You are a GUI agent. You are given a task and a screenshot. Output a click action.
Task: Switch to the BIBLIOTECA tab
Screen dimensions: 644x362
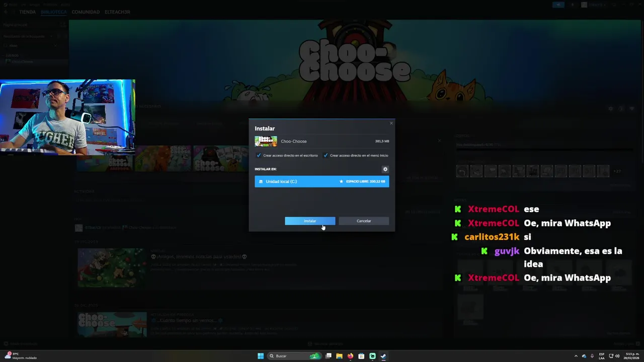pos(53,12)
